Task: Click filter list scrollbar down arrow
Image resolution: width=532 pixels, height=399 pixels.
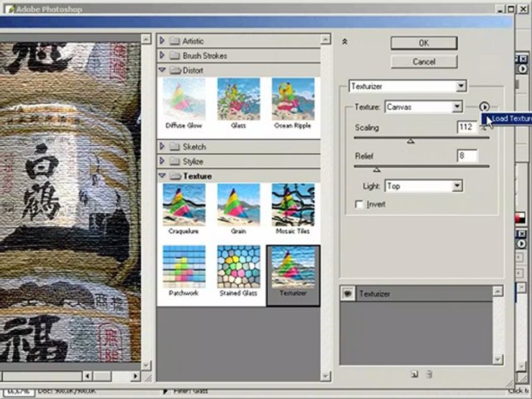Action: tap(325, 376)
